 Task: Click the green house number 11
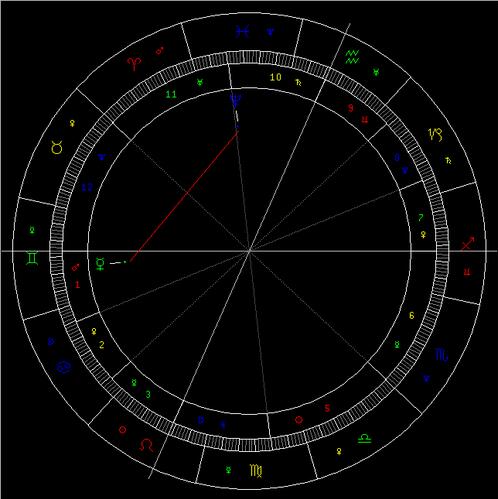[171, 94]
